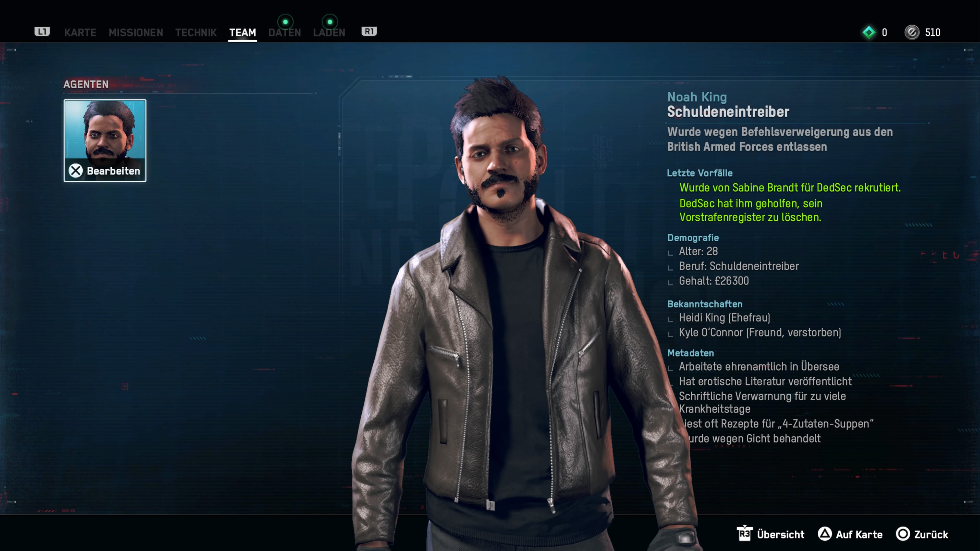
Task: Click the R3 stick icon for Übersicht
Action: coord(744,534)
